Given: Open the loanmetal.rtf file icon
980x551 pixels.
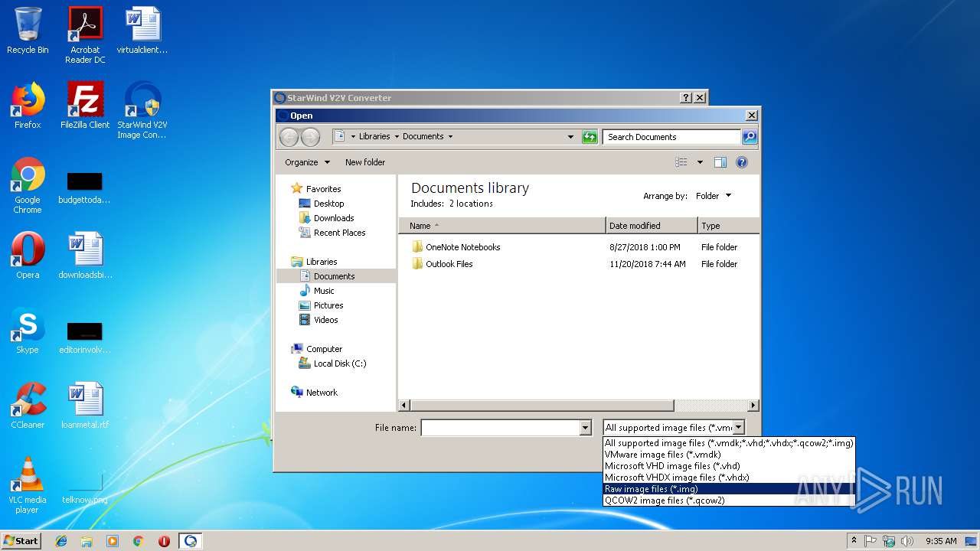Looking at the screenshot, I should [x=85, y=406].
